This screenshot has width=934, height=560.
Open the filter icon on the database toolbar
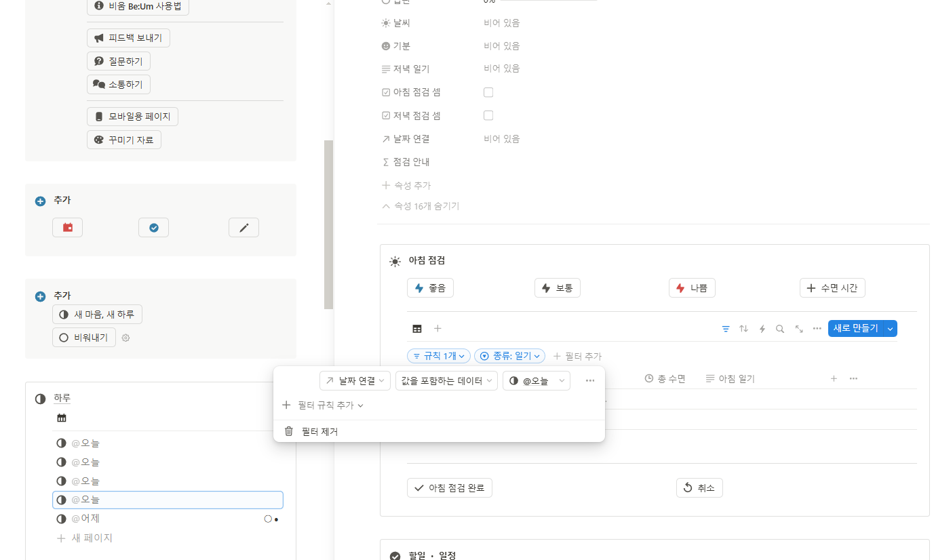[726, 328]
